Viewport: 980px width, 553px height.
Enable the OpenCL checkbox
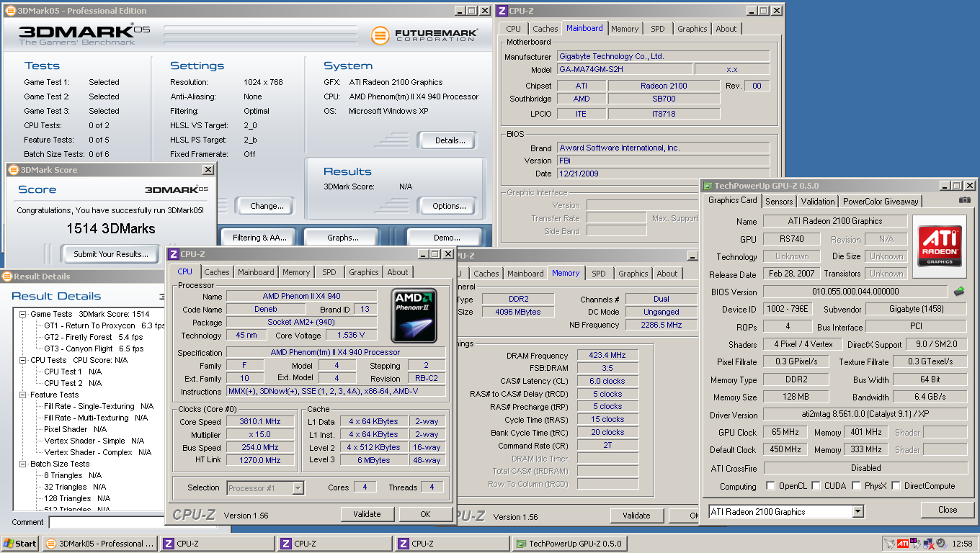coord(771,486)
